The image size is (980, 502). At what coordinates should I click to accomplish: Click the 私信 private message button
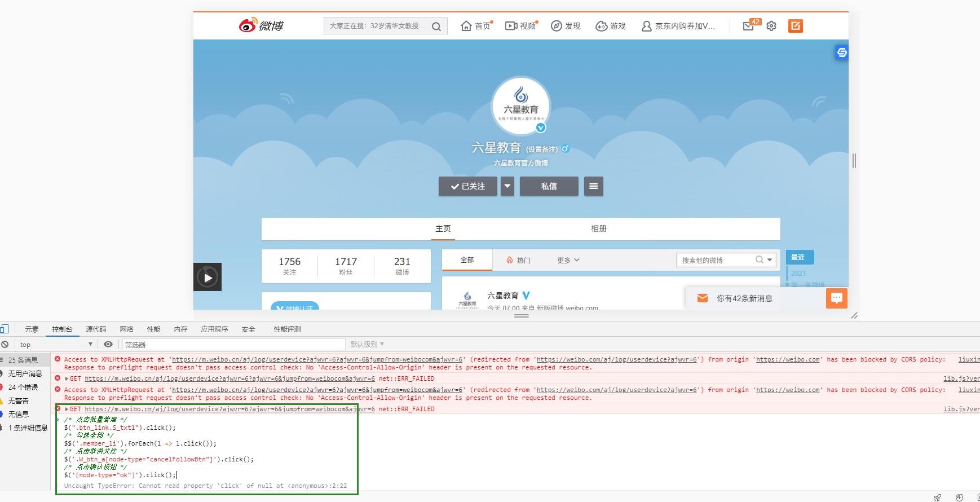pyautogui.click(x=549, y=186)
